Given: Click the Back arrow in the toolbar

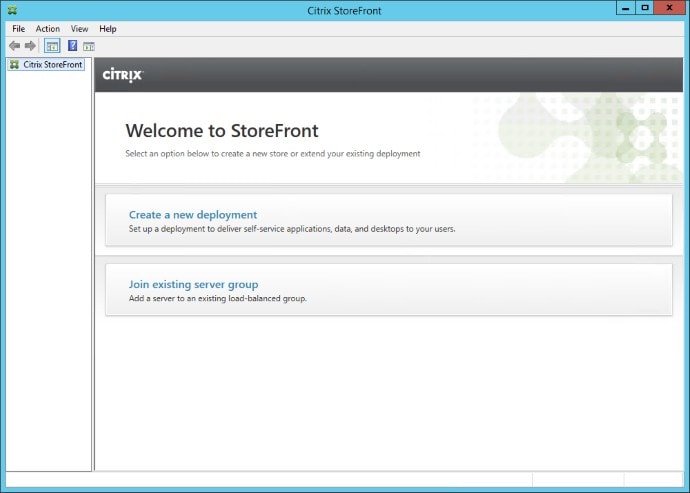Looking at the screenshot, I should 14,46.
